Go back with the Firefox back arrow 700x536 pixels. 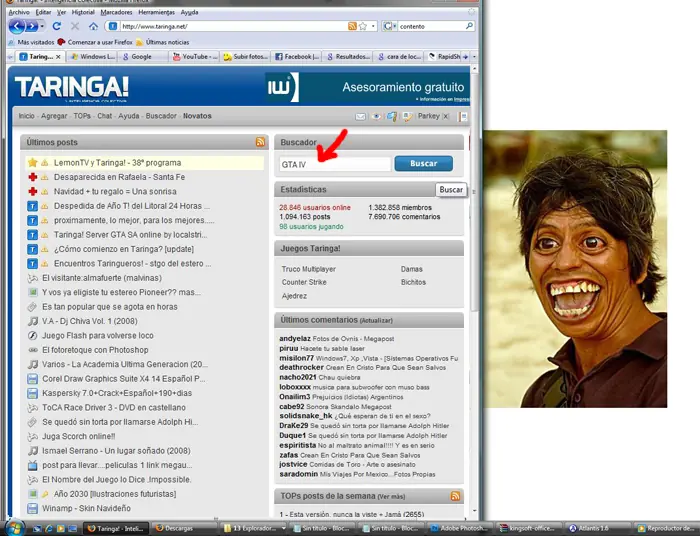click(x=16, y=26)
